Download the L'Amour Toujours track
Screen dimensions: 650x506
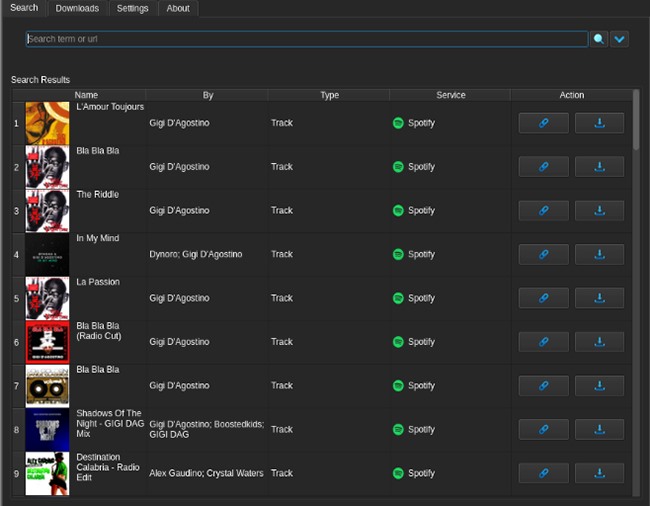coord(599,123)
